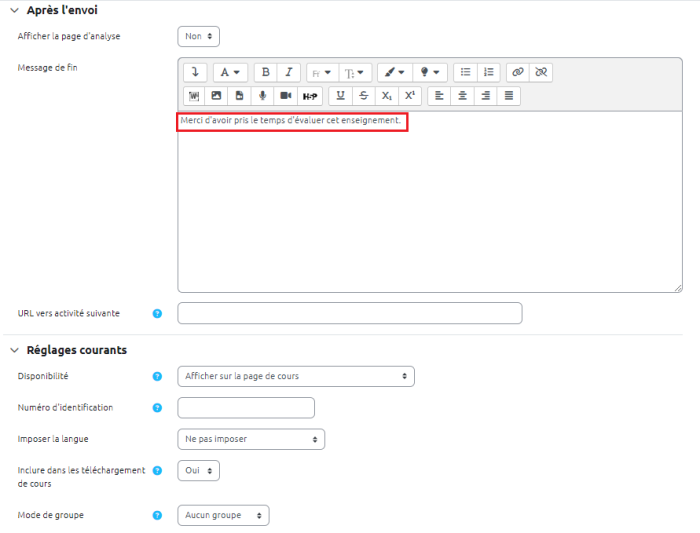Apply underline formatting
700x533 pixels.
(x=340, y=96)
